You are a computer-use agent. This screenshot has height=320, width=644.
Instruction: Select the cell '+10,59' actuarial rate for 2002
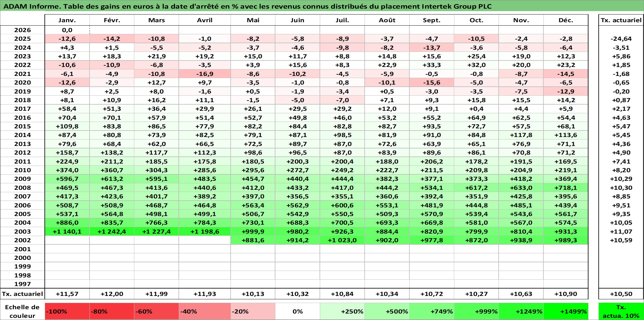pos(621,240)
